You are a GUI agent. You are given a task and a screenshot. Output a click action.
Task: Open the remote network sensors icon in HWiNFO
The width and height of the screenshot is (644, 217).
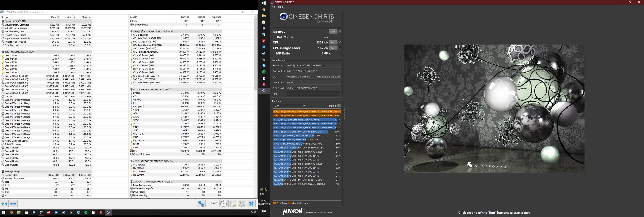pyautogui.click(x=201, y=204)
